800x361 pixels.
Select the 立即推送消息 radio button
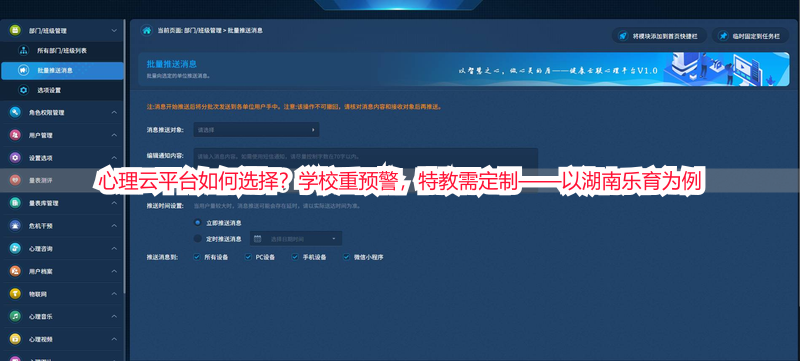tap(197, 222)
